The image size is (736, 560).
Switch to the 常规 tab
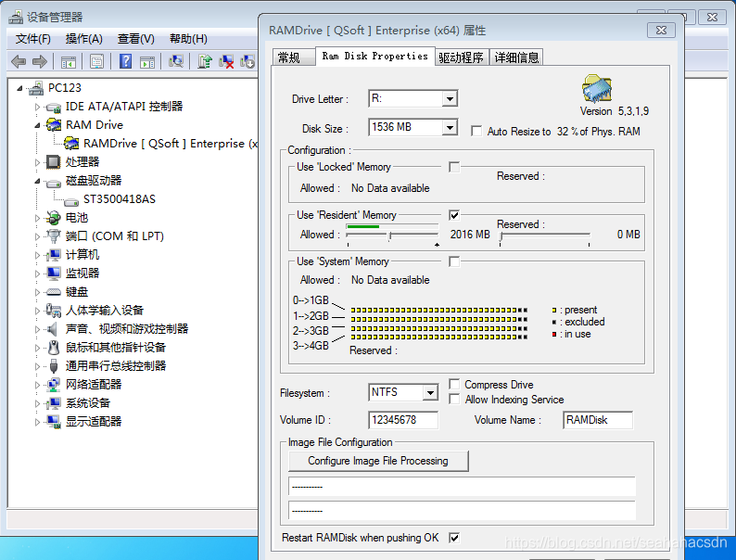click(x=293, y=57)
